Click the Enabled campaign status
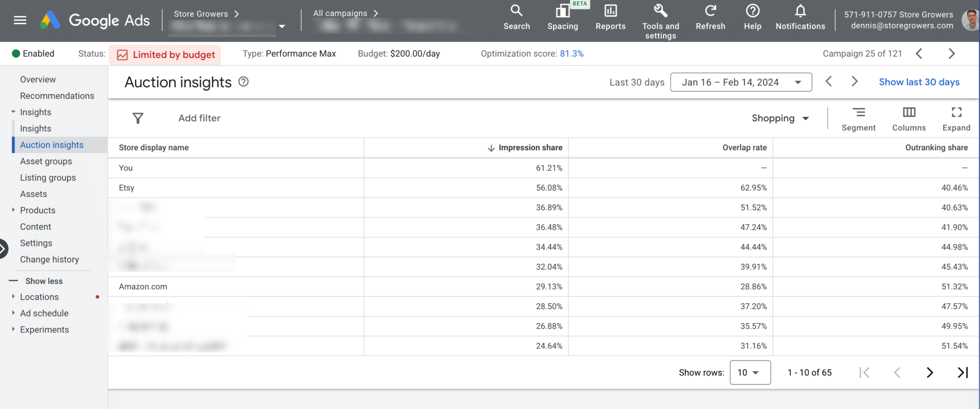The width and height of the screenshot is (980, 409). click(x=33, y=54)
